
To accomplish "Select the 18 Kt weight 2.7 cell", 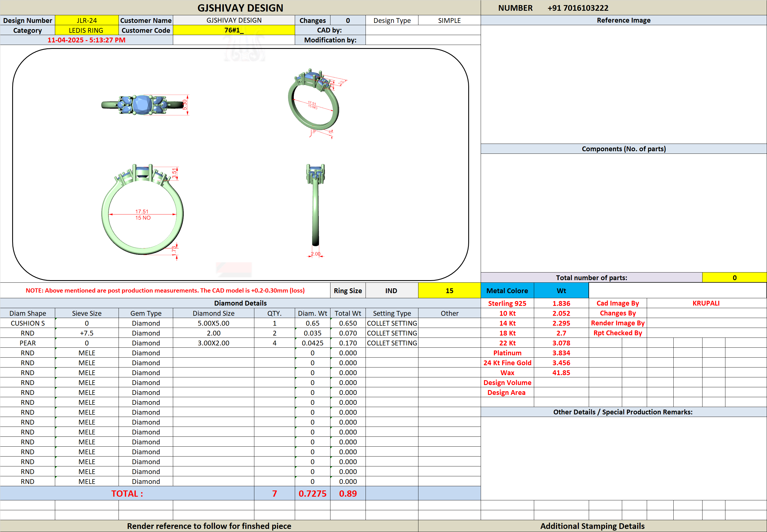I will point(562,333).
